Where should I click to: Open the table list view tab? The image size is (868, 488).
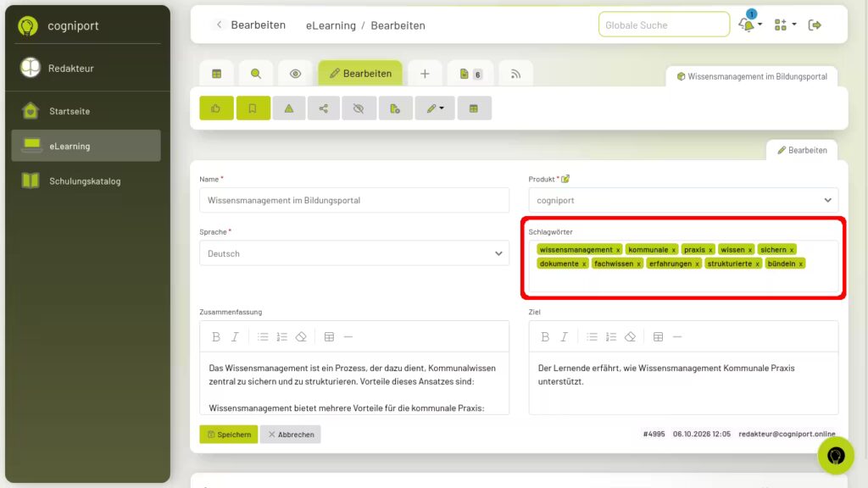click(x=216, y=74)
